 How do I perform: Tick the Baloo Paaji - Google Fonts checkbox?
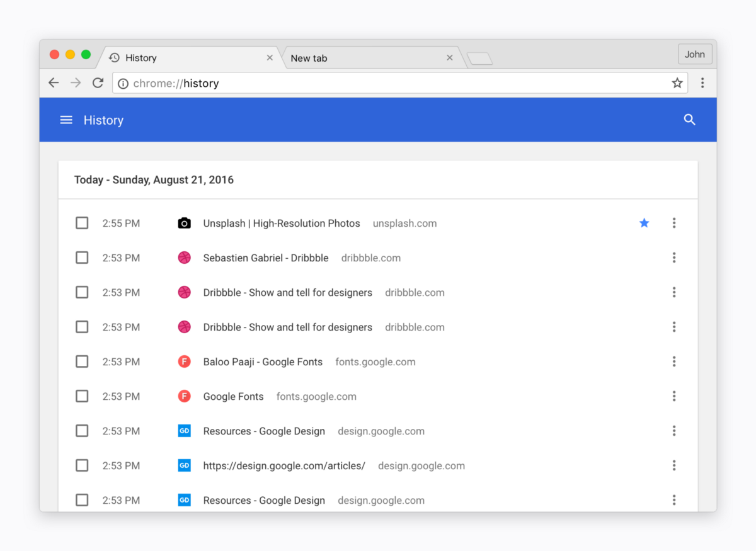click(x=82, y=361)
